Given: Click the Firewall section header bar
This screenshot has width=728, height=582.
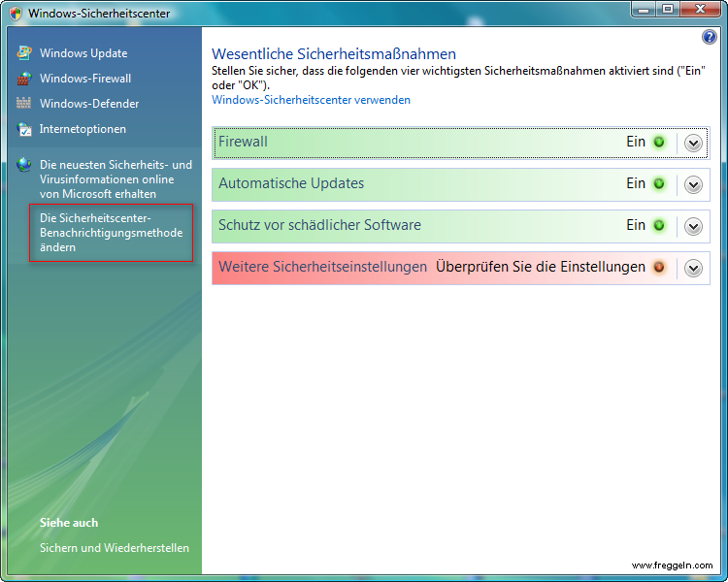Looking at the screenshot, I should click(x=460, y=143).
